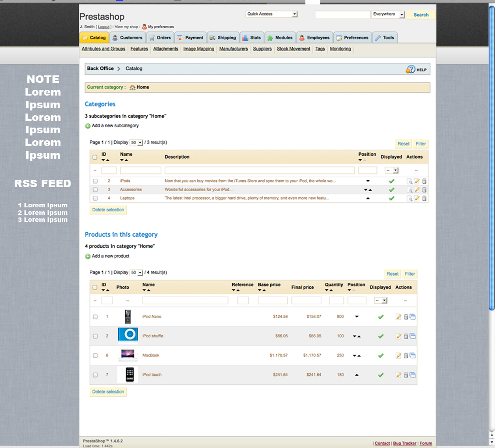Edit the iPod touch product
The height and width of the screenshot is (448, 496).
tap(399, 375)
